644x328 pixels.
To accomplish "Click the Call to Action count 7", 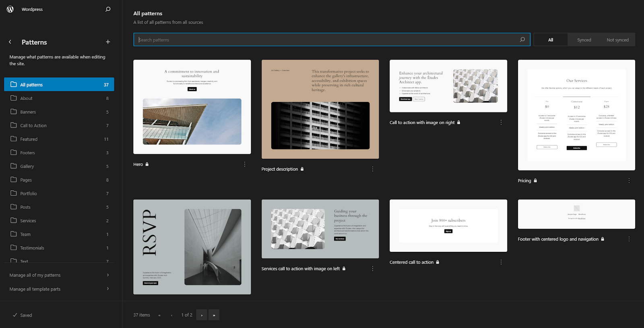I will tap(107, 126).
